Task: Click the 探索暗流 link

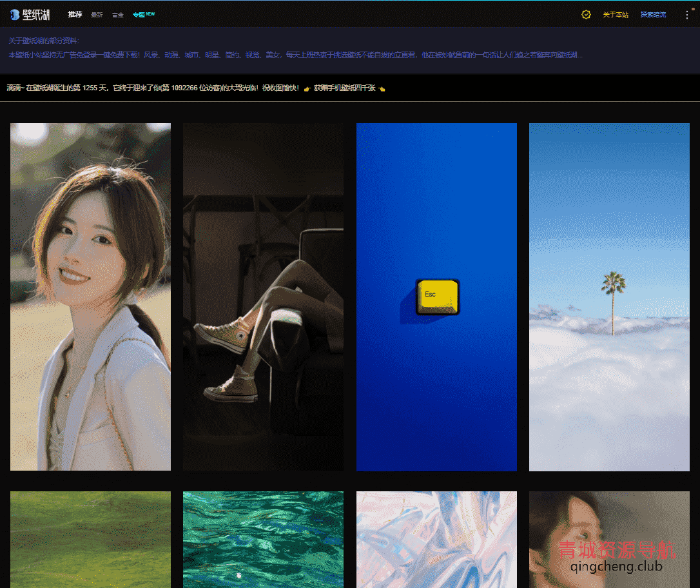Action: pyautogui.click(x=653, y=15)
